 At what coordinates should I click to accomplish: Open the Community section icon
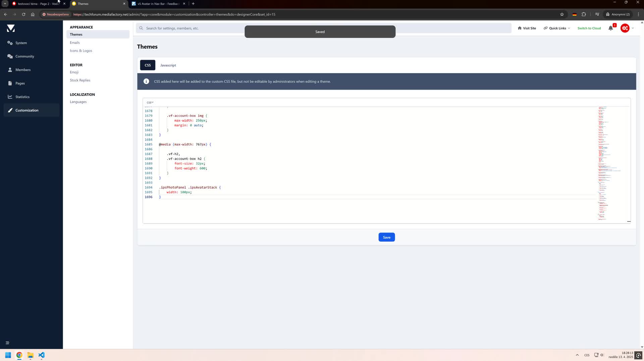click(x=10, y=56)
